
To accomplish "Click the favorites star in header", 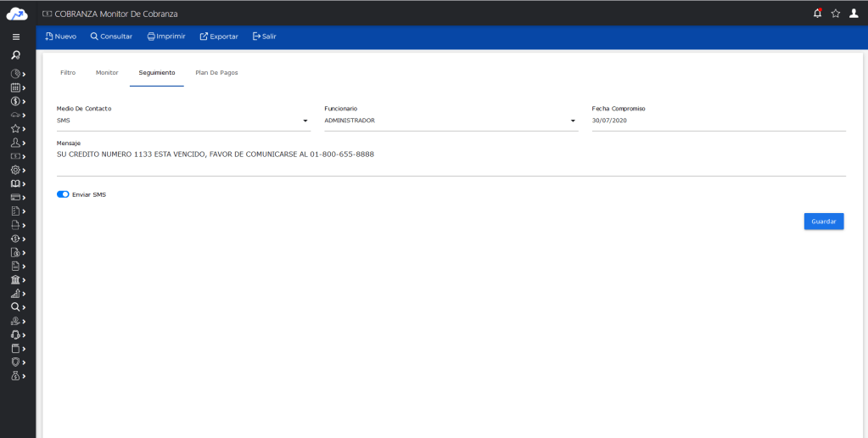I will [x=836, y=14].
